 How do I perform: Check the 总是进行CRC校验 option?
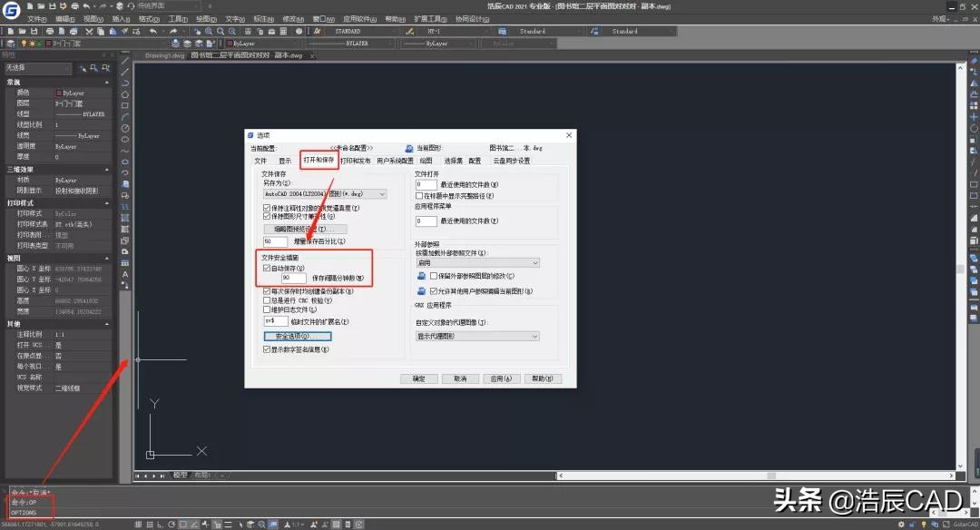tap(266, 299)
